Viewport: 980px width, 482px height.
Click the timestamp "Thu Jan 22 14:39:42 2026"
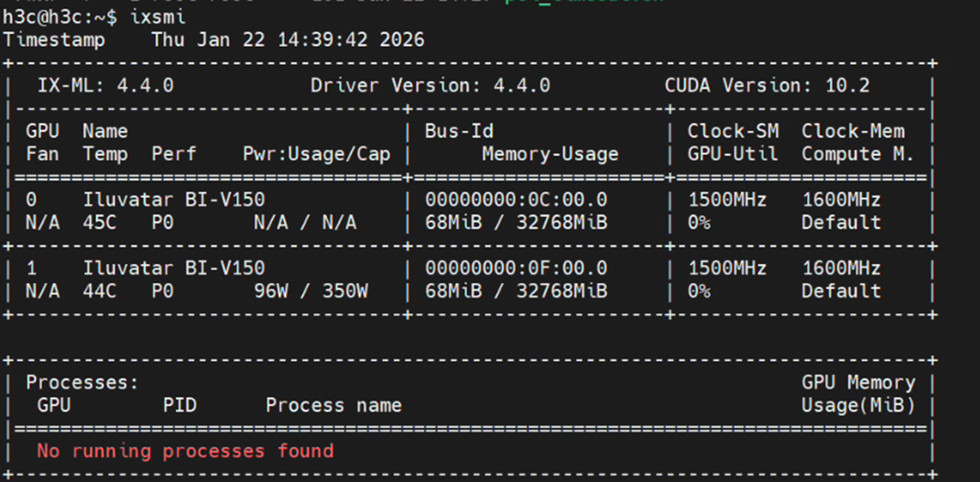click(289, 40)
